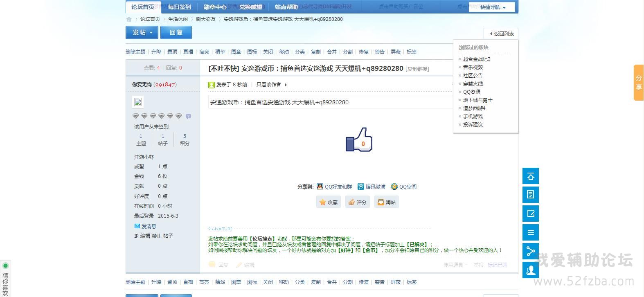Screen dimensions: 644x297
Task: Click 置顶 in the top moderation bar
Action: [172, 52]
